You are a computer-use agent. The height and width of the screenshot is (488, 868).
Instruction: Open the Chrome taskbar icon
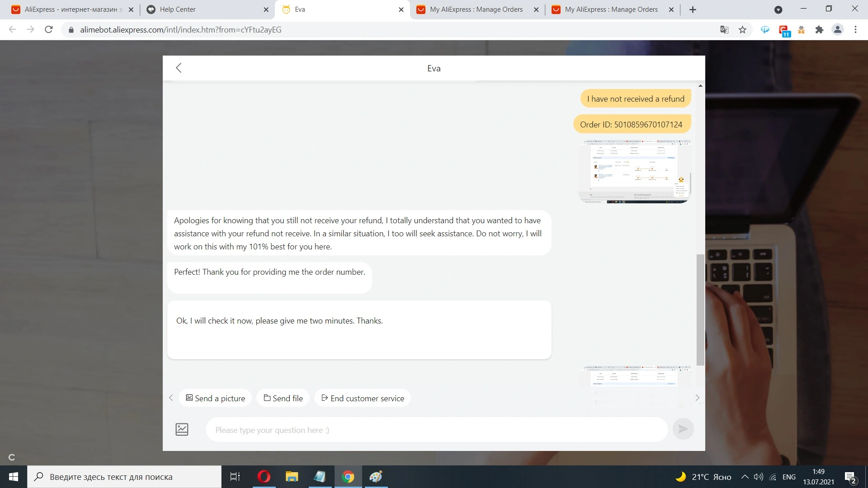348,477
